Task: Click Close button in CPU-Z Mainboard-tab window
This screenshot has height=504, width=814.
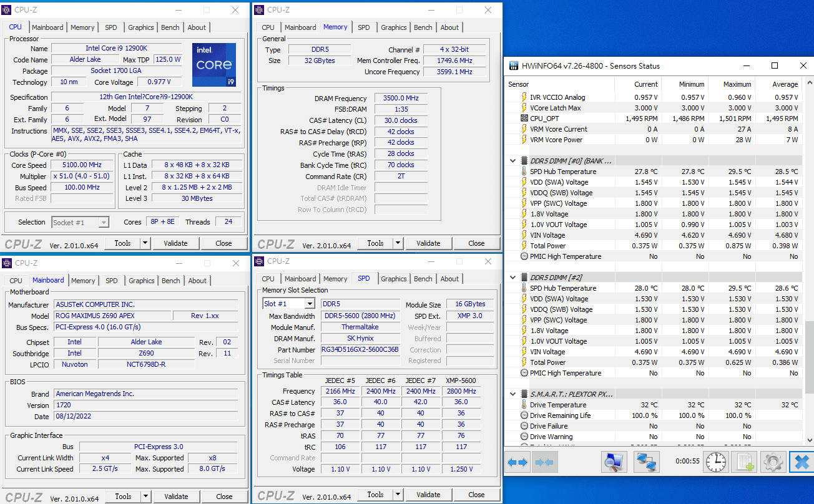Action: pyautogui.click(x=224, y=497)
